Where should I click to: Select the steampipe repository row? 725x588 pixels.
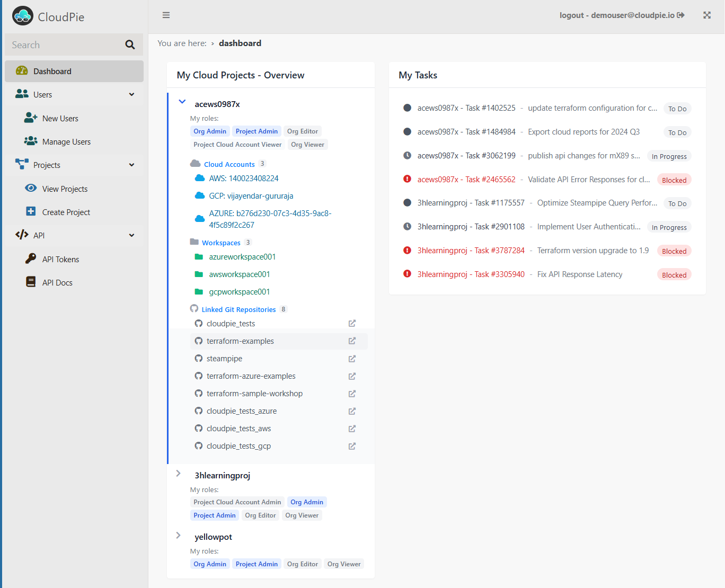click(278, 359)
